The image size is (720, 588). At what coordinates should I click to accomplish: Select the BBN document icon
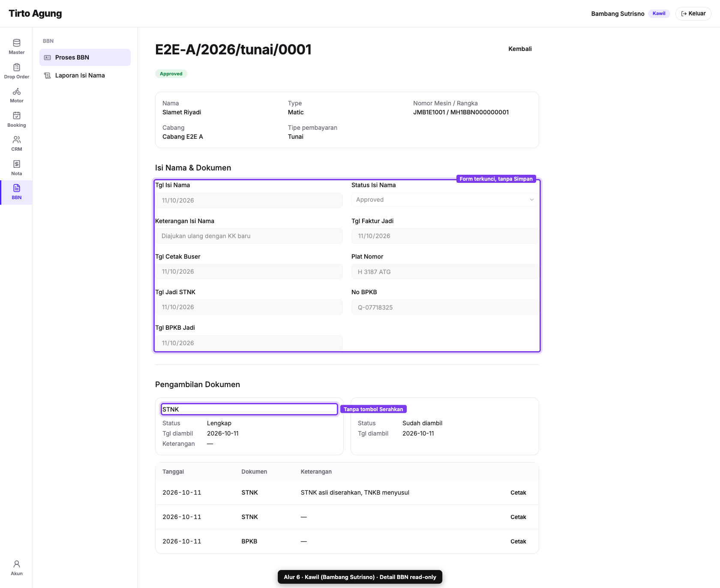(17, 188)
